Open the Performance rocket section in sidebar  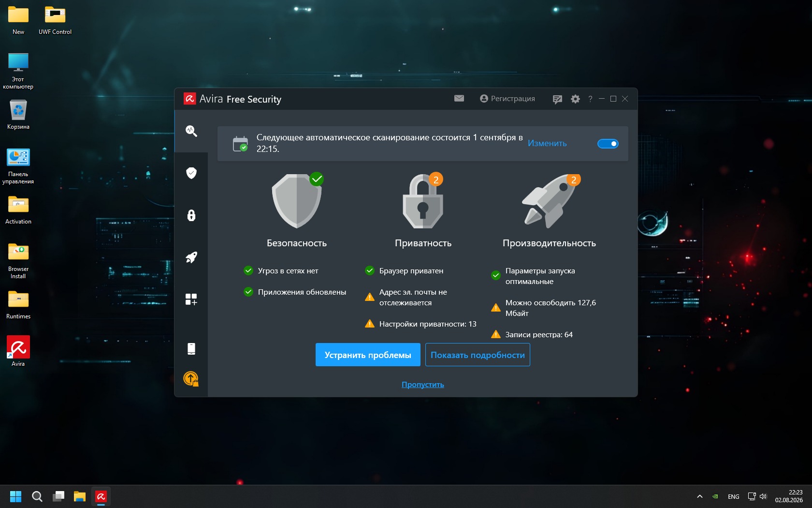191,257
